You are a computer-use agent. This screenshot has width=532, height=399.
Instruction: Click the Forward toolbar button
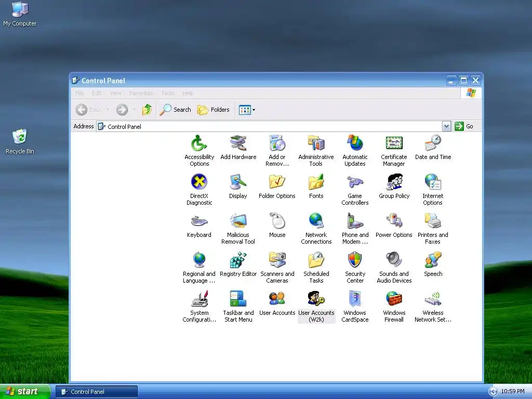coord(122,110)
